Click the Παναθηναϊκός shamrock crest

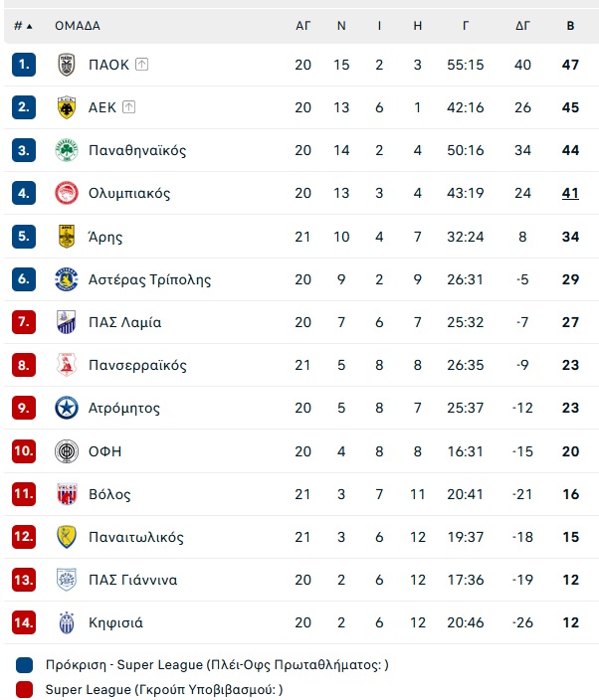tap(67, 150)
